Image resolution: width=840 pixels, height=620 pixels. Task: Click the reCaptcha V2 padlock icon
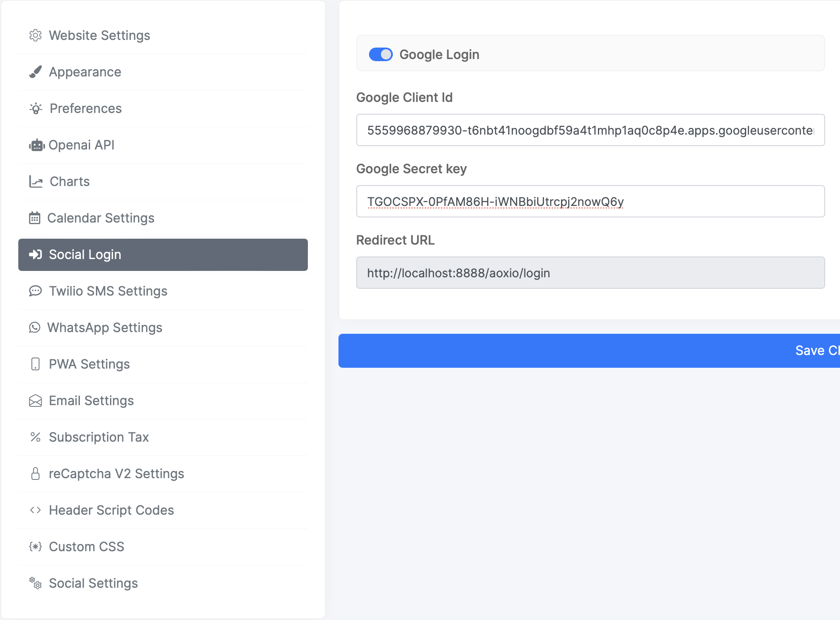click(35, 473)
